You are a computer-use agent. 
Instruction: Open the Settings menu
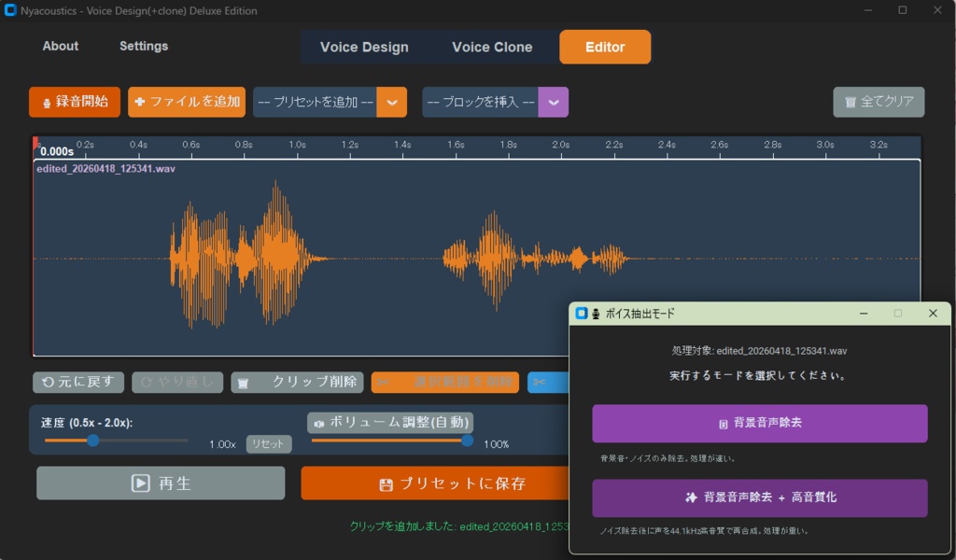point(143,46)
